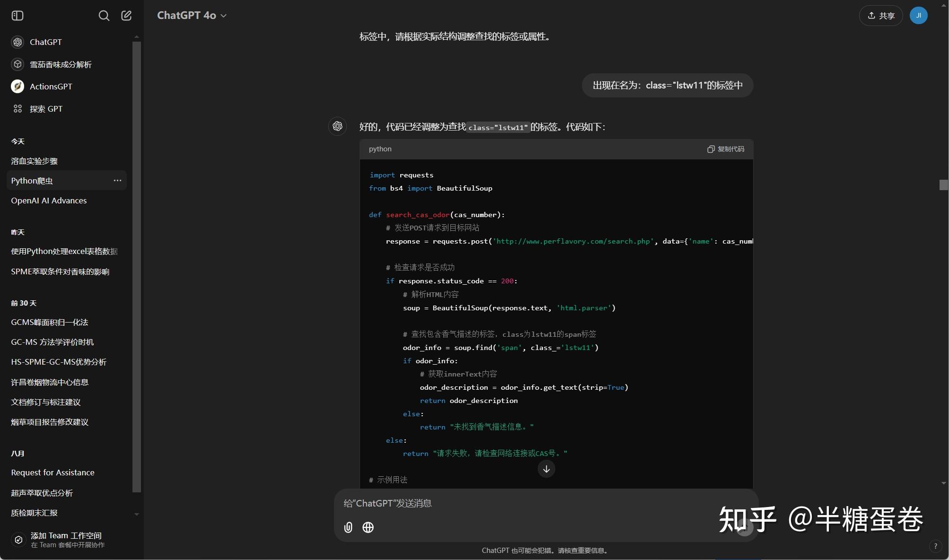Open the ChatGPT 4o model selector

pyautogui.click(x=191, y=15)
